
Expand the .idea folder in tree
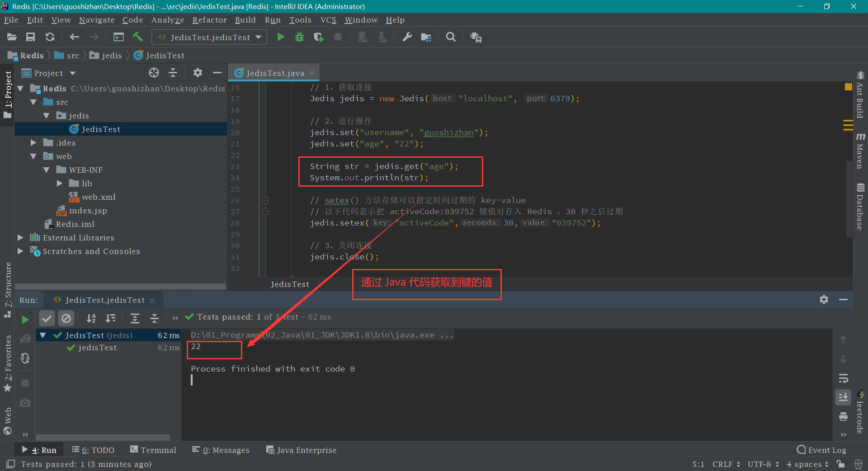click(x=33, y=143)
